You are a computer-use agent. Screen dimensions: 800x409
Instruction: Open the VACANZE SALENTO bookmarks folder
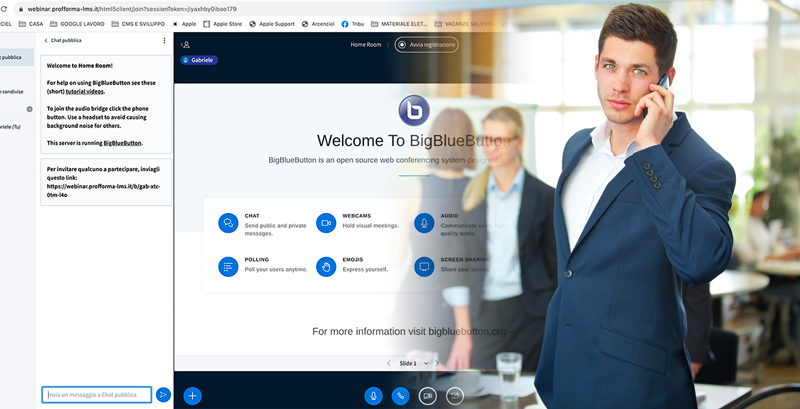pyautogui.click(x=465, y=24)
